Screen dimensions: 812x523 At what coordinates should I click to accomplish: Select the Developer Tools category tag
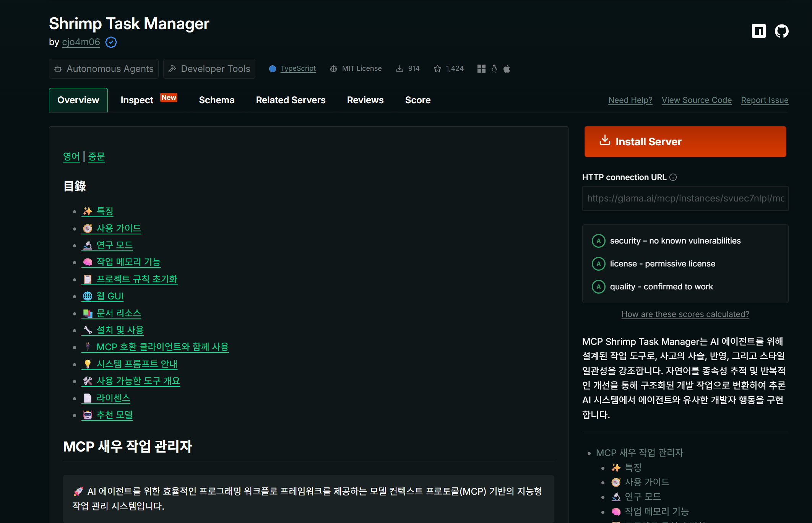209,69
